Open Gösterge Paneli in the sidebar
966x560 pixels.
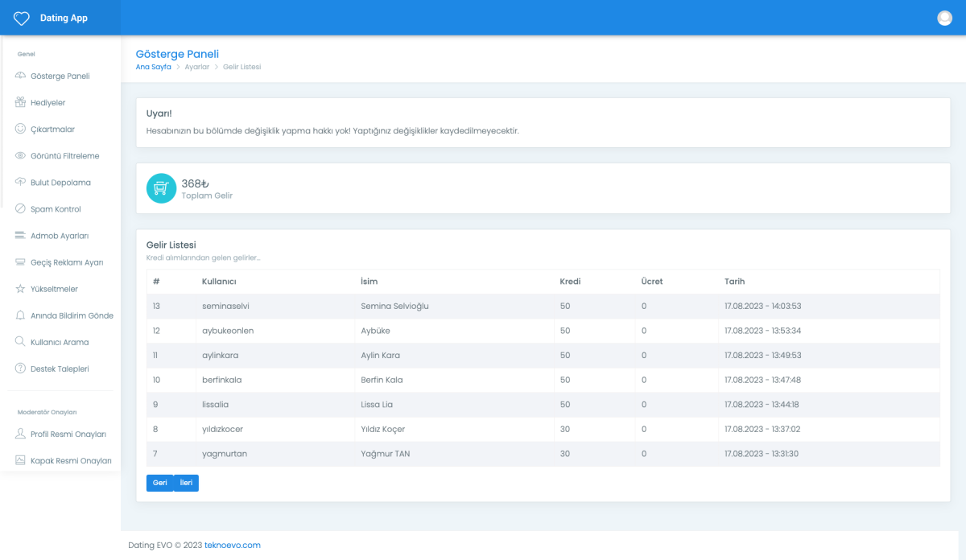(60, 76)
